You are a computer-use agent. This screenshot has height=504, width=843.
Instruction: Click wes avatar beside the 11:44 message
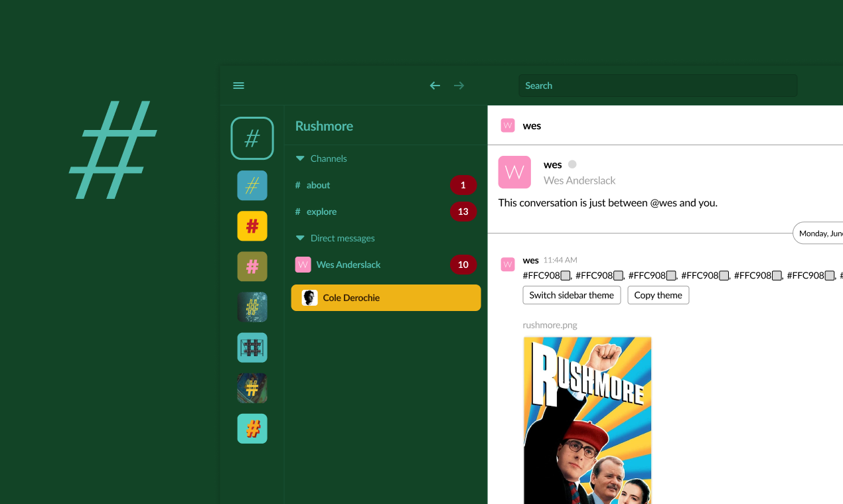pos(508,265)
